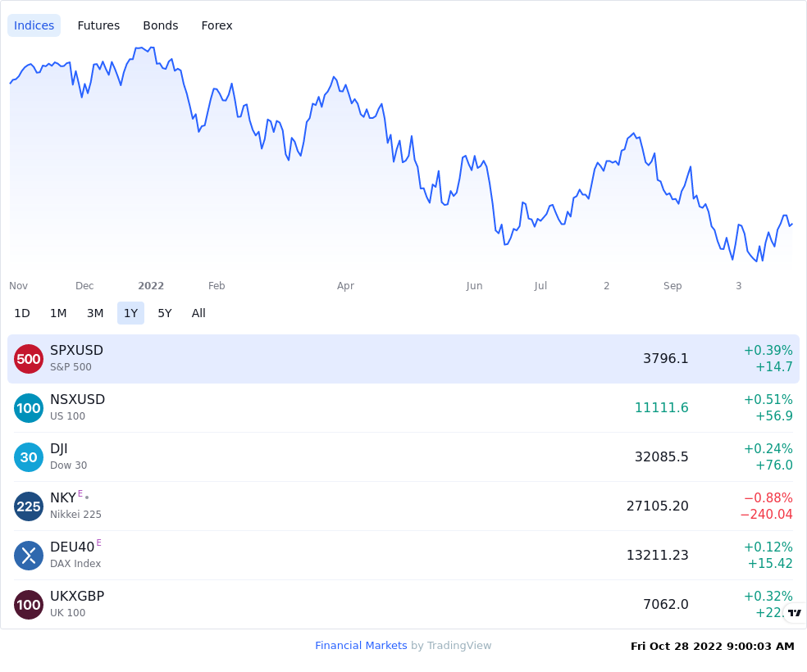
Task: Click the +0.24% change value
Action: click(x=768, y=448)
